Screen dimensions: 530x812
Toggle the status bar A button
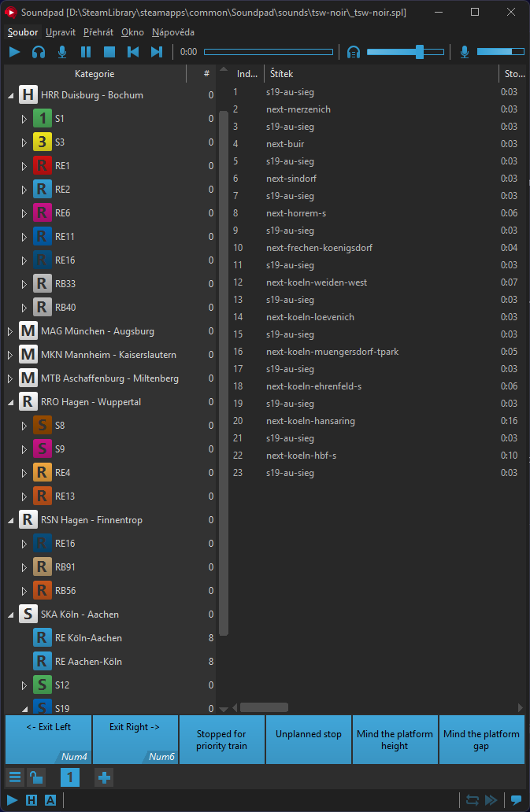50,800
